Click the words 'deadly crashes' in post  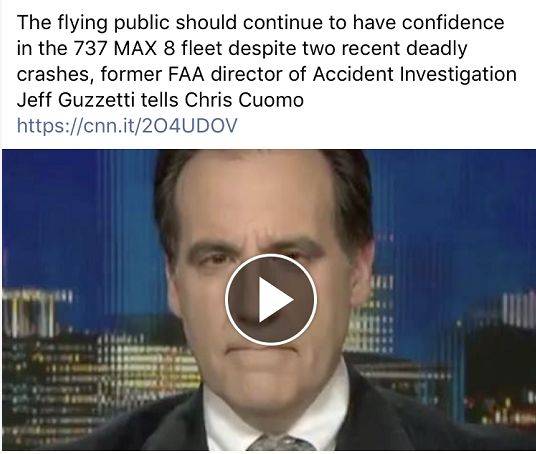point(242,61)
